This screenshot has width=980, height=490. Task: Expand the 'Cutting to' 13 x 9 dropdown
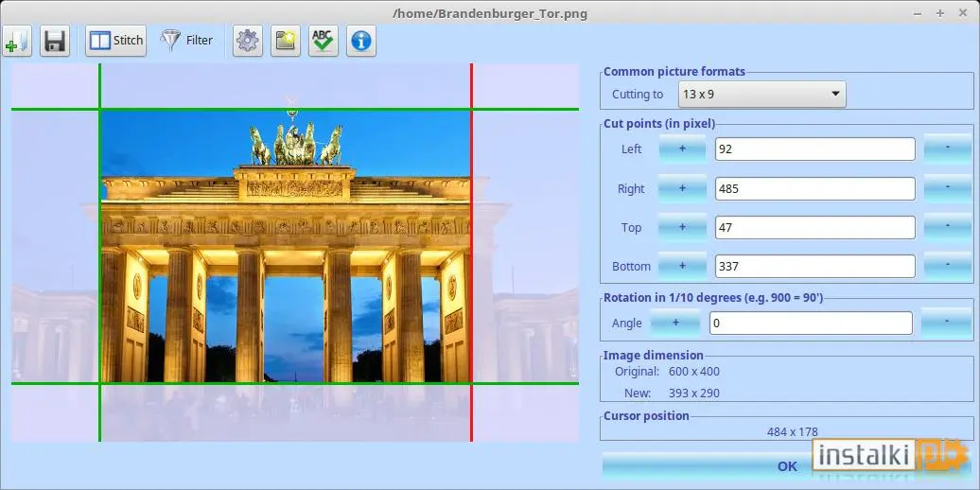pos(761,95)
